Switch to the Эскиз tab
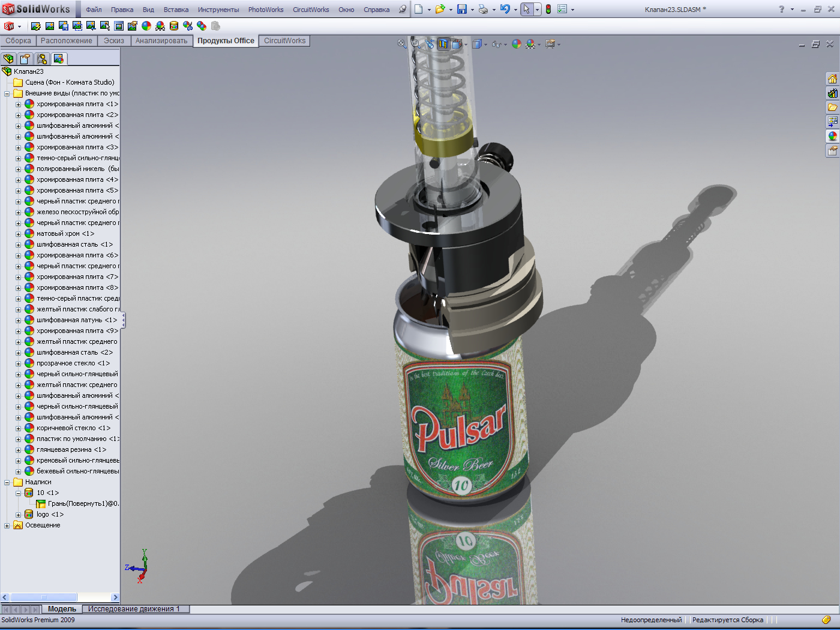Viewport: 840px width, 630px height. [x=114, y=41]
